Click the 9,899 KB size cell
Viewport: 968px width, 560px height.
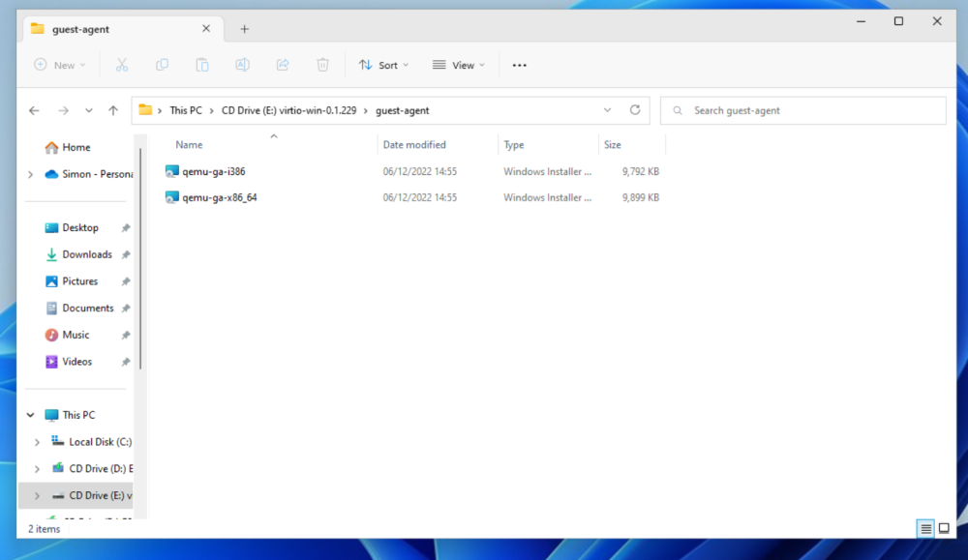[x=640, y=197]
